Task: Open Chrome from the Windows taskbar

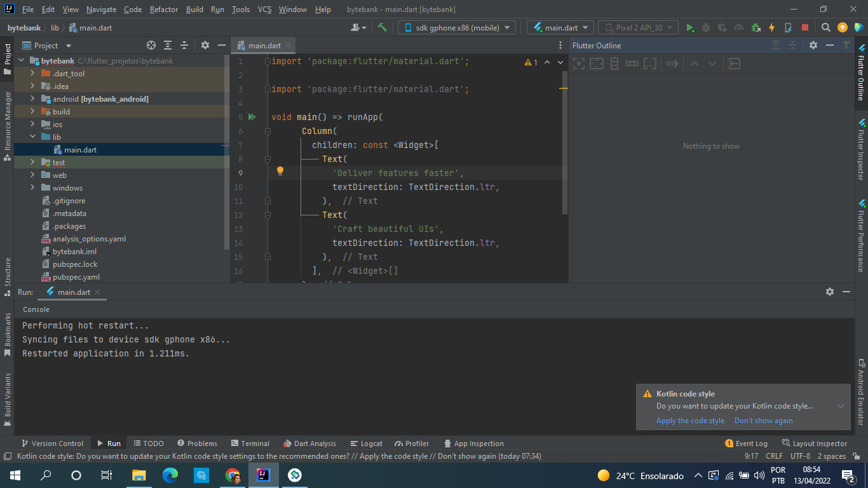Action: click(x=233, y=475)
